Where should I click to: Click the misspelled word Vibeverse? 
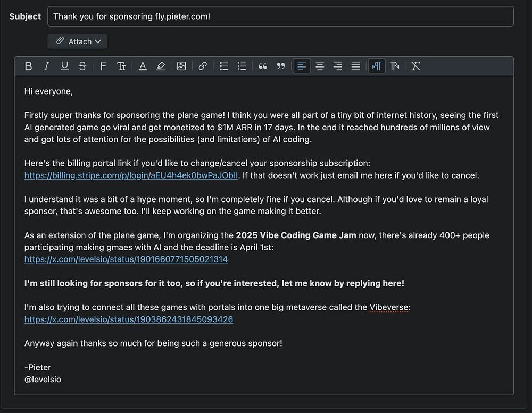(389, 307)
